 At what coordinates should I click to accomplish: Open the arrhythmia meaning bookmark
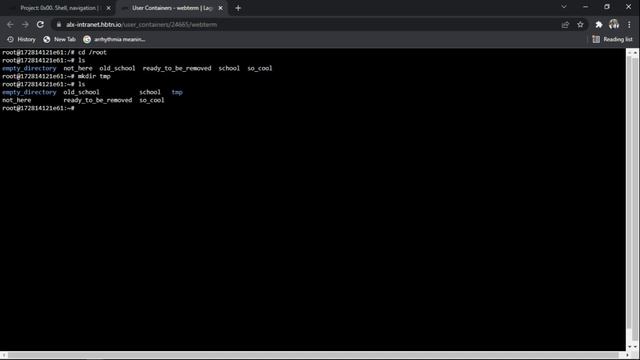coord(114,40)
